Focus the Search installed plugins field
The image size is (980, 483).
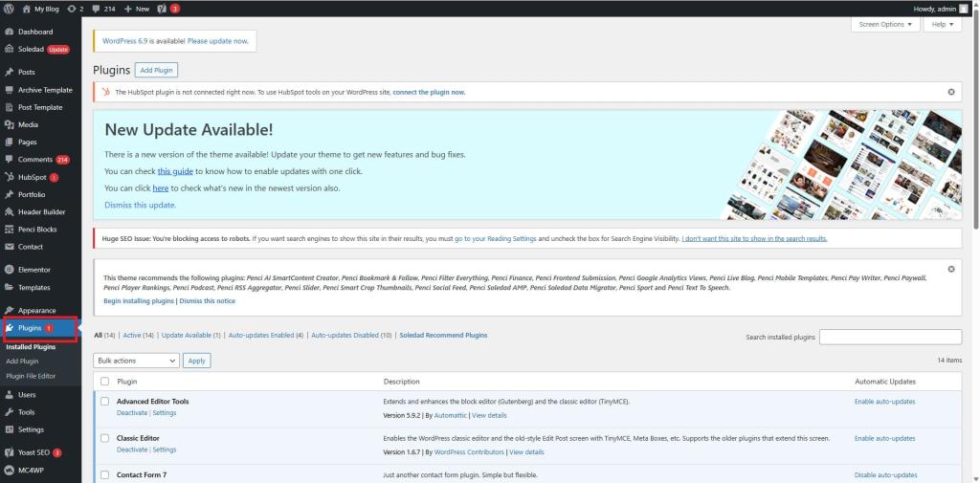tap(890, 337)
